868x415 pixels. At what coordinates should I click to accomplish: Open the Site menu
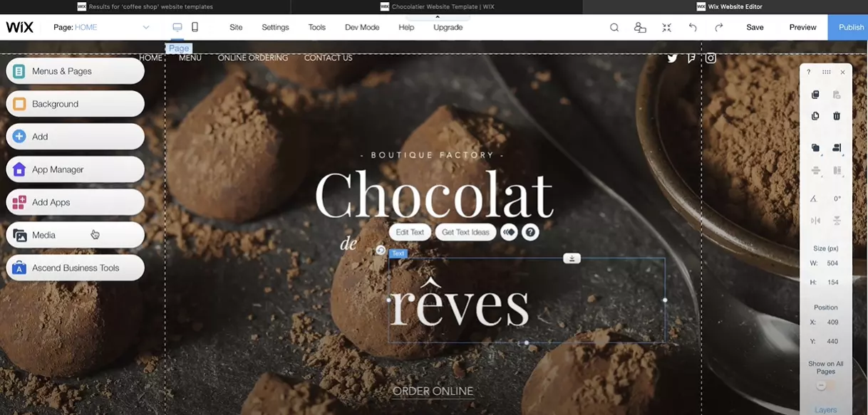[236, 27]
